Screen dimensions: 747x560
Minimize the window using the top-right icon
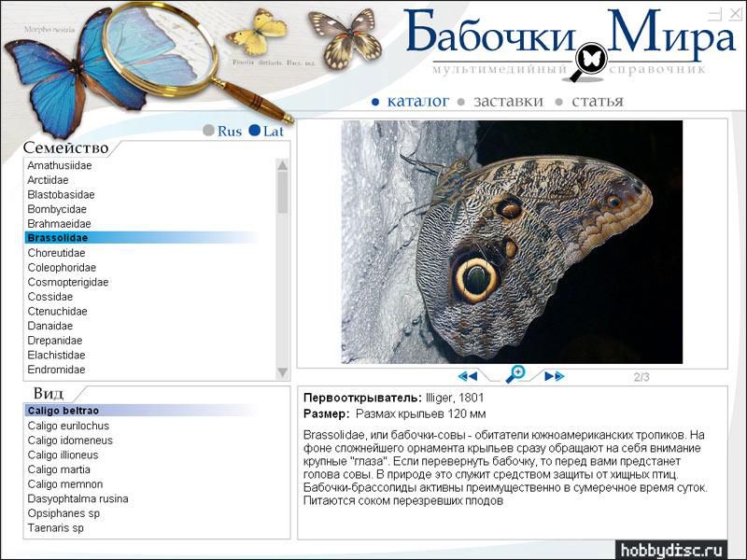(x=714, y=14)
